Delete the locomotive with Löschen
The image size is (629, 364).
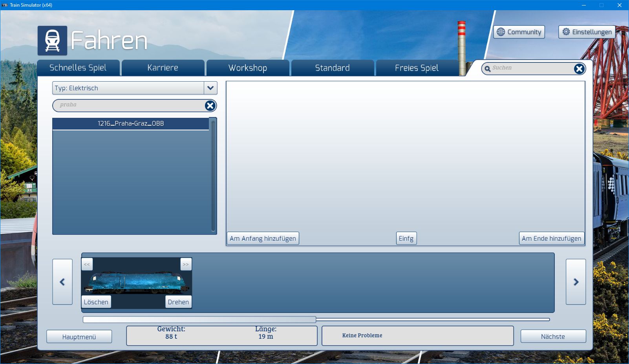[x=96, y=302]
